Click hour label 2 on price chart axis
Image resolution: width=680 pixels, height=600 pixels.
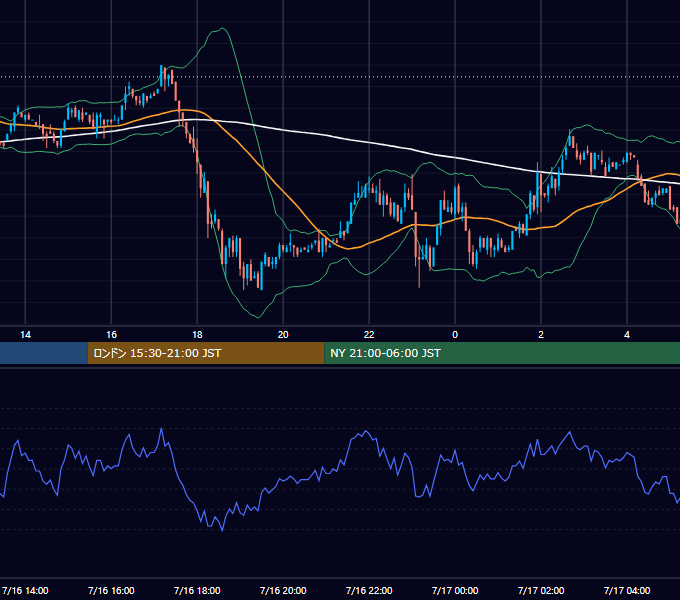pyautogui.click(x=541, y=335)
